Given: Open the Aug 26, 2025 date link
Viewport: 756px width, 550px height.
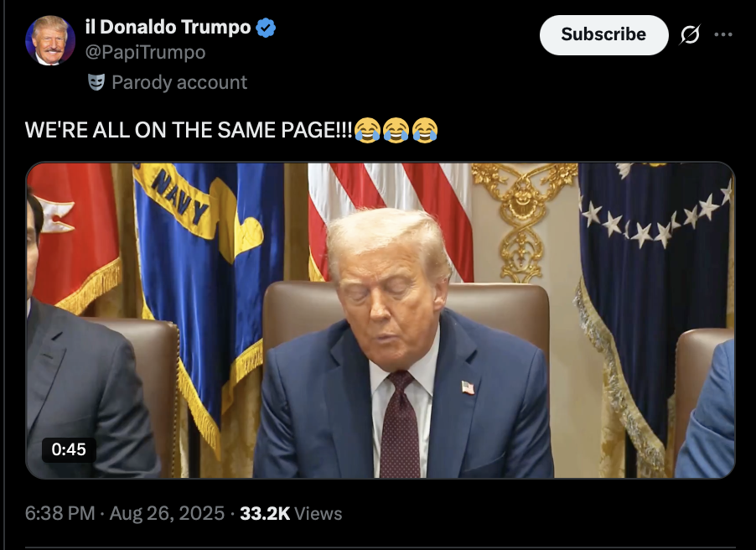Looking at the screenshot, I should click(167, 513).
